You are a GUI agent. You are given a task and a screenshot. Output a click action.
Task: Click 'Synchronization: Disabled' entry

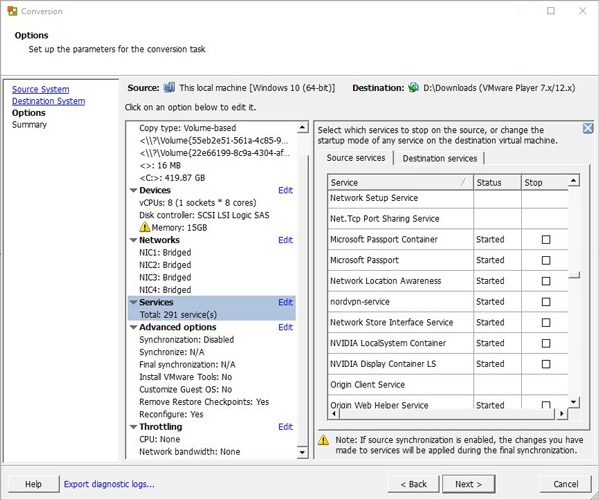pyautogui.click(x=186, y=340)
